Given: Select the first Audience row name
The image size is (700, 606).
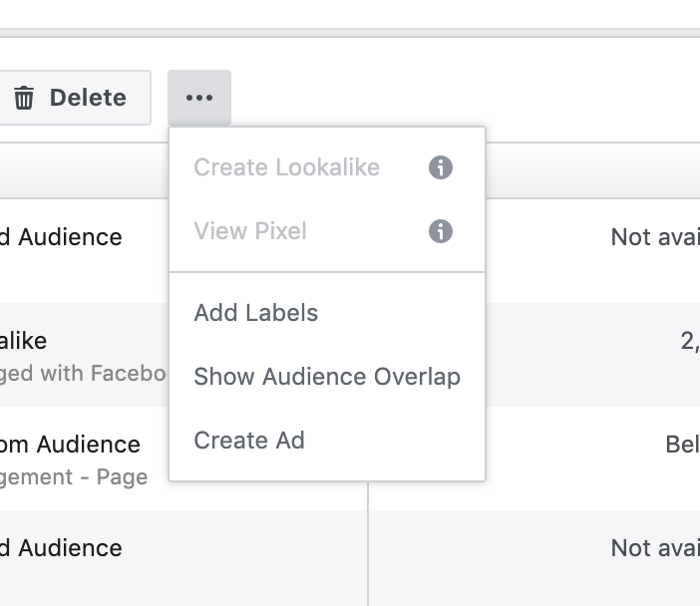Looking at the screenshot, I should tap(62, 237).
